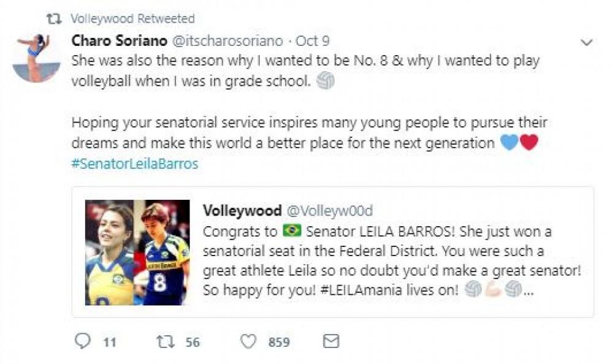Open tweet options chevron dropdown

[587, 42]
